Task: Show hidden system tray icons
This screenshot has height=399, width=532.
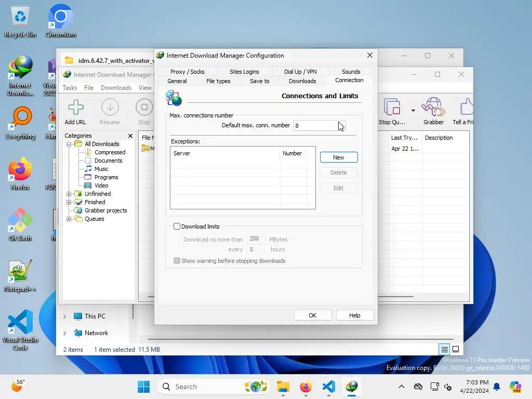Action: click(402, 387)
